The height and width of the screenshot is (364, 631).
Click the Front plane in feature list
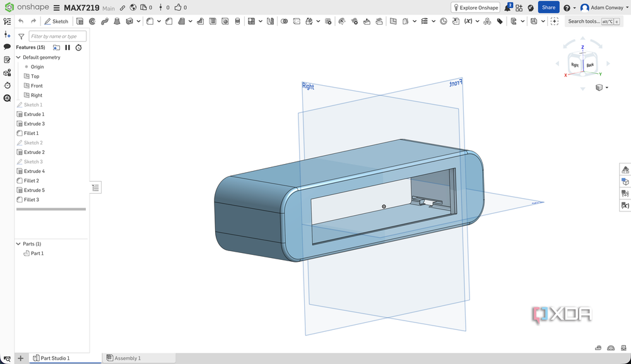(x=37, y=86)
